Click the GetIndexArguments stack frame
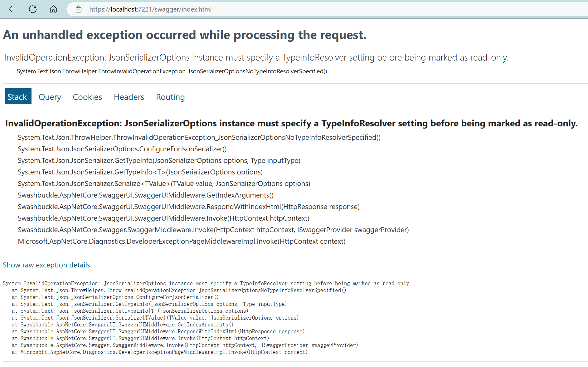This screenshot has height=367, width=588. 145,195
